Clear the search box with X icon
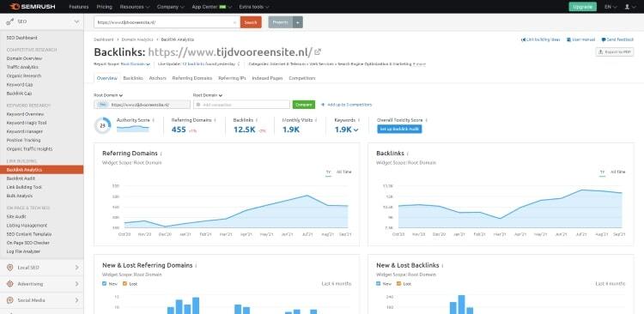644x314 pixels. click(234, 22)
